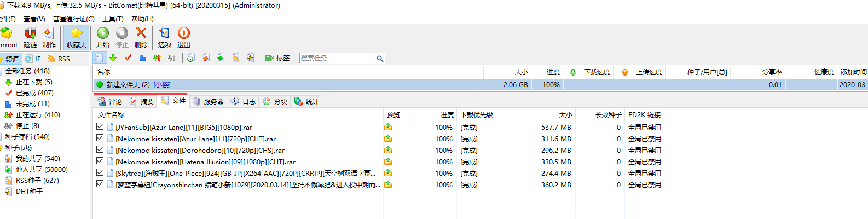The height and width of the screenshot is (219, 868).
Task: Sort tasks by 分享率 column header
Action: (772, 72)
